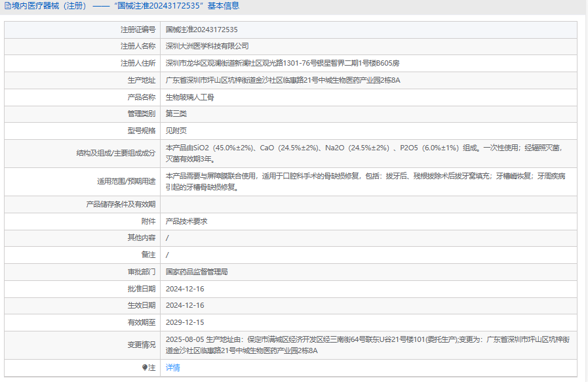
Task: Select the change record text starting 2025-08-05
Action: coord(368,345)
